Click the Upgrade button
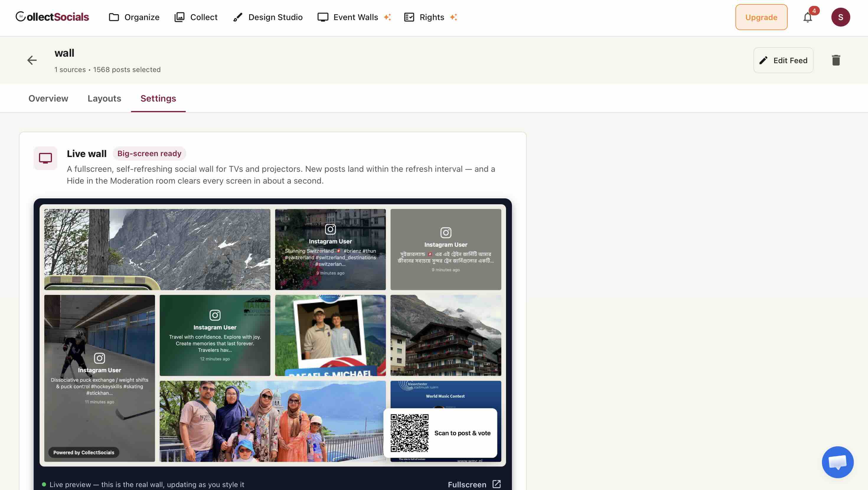Screen dimensions: 868x490 click(x=761, y=17)
